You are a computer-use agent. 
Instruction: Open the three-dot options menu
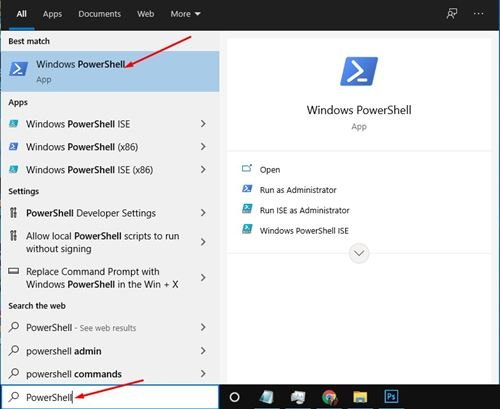478,14
